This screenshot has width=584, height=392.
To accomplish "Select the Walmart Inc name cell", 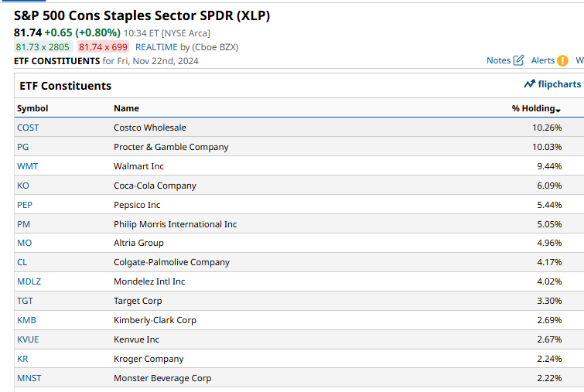I will click(138, 166).
